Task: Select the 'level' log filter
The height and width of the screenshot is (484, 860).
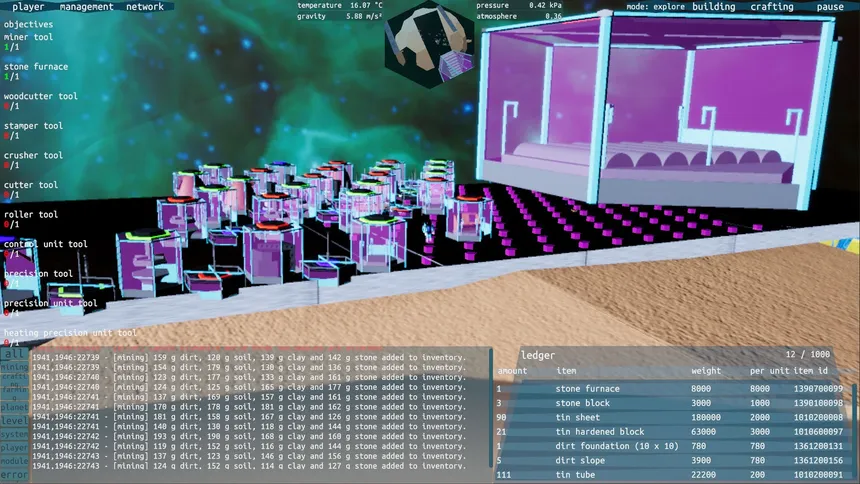Action: [14, 420]
